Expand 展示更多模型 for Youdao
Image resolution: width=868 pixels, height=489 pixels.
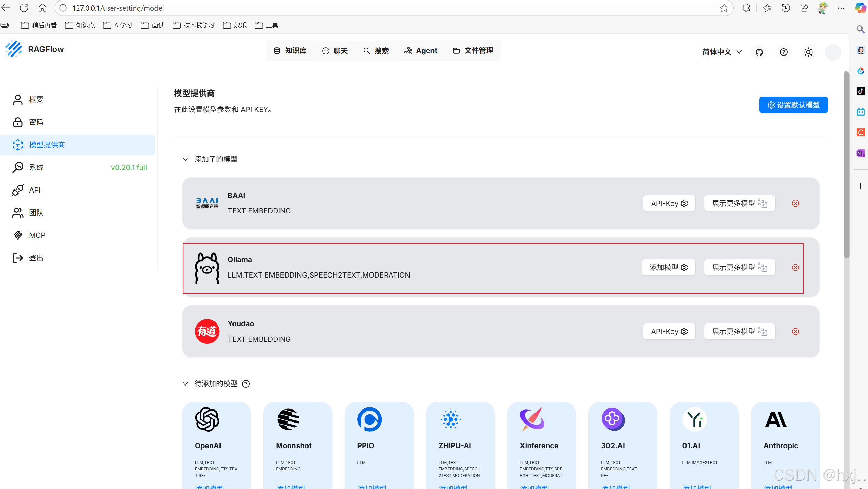tap(739, 331)
